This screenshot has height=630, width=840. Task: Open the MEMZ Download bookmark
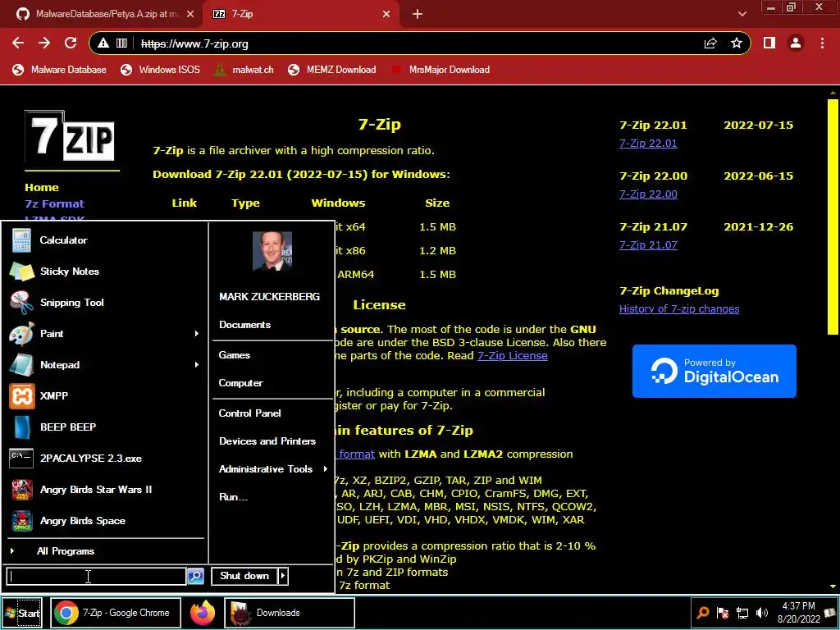(332, 70)
